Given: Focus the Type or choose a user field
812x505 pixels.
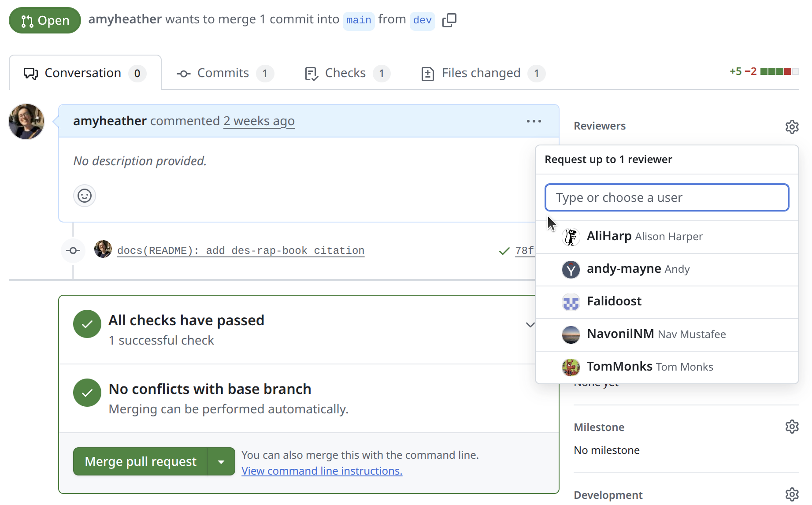Looking at the screenshot, I should point(667,197).
